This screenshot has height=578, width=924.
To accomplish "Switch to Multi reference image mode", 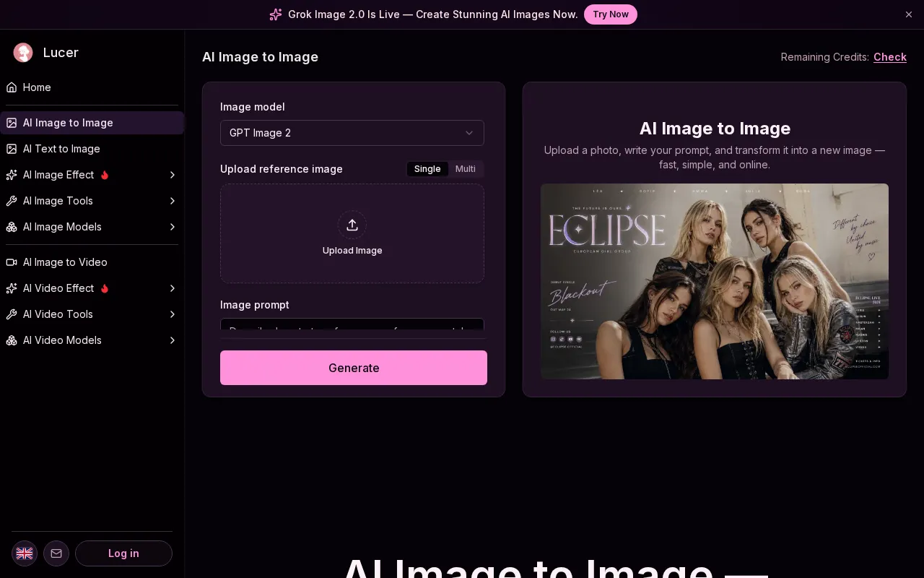I will tap(466, 169).
